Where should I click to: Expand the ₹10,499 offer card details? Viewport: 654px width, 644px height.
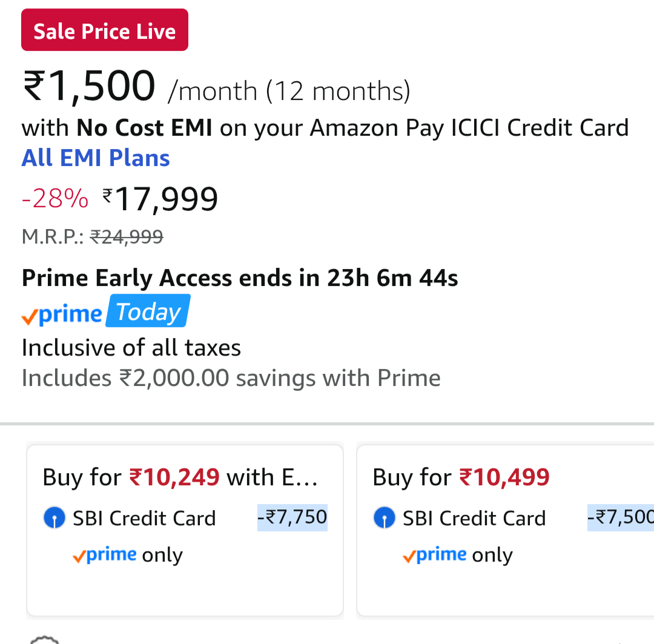[460, 477]
